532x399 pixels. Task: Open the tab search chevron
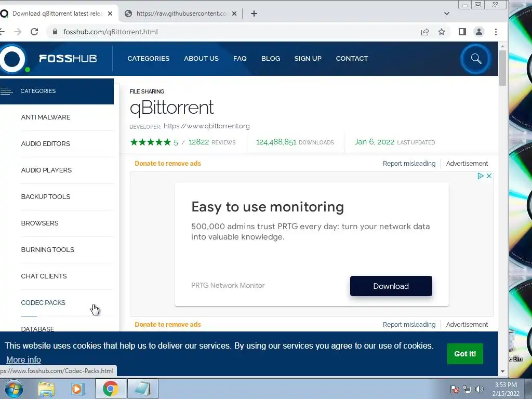[x=446, y=14]
